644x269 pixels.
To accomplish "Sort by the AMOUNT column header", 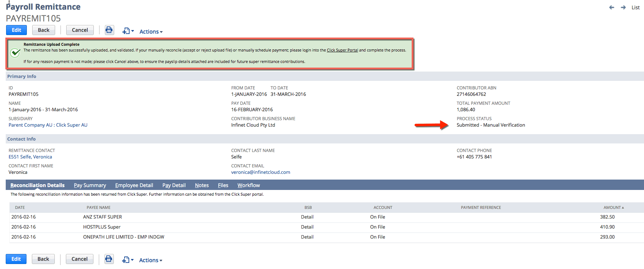I will point(614,207).
